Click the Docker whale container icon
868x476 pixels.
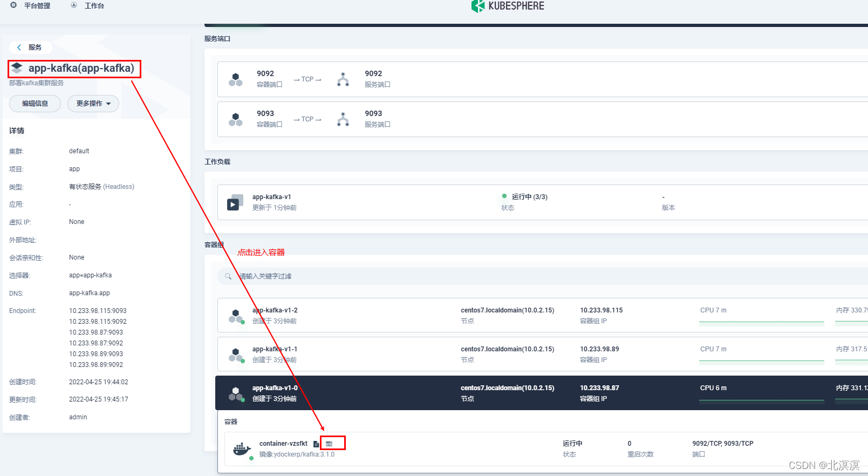tap(242, 449)
